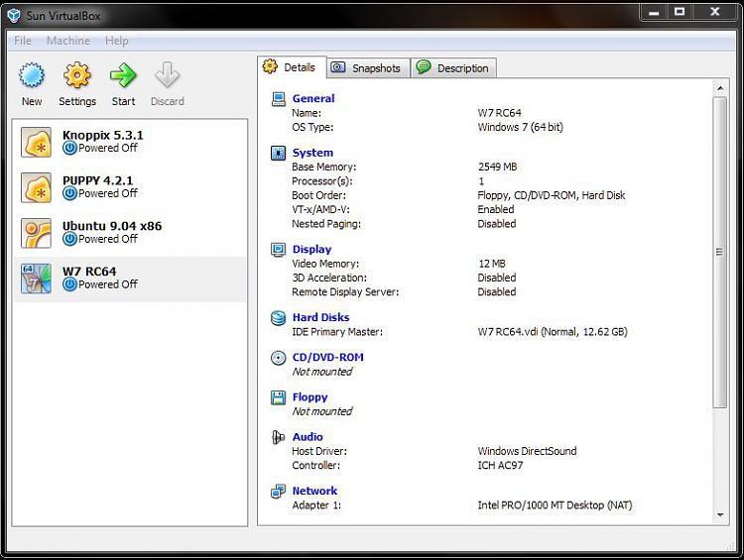
Task: Open the System settings link
Action: pyautogui.click(x=312, y=153)
